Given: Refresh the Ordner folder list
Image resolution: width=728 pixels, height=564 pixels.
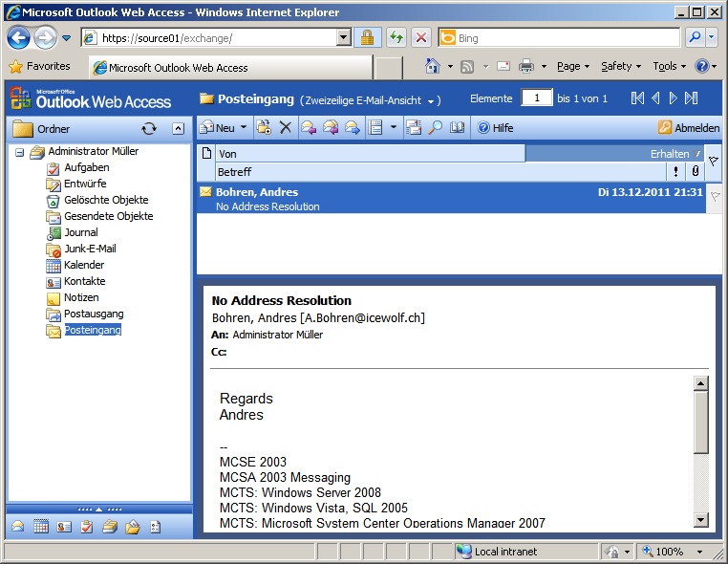Looking at the screenshot, I should click(149, 129).
